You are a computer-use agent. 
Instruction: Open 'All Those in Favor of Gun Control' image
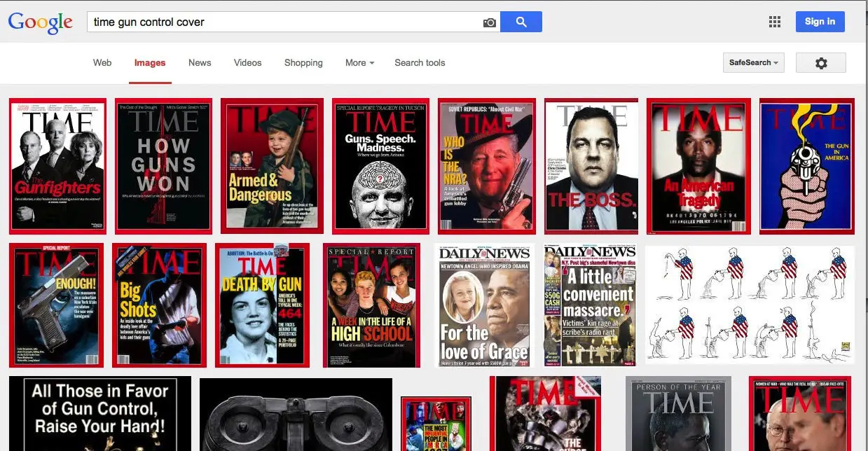100,414
